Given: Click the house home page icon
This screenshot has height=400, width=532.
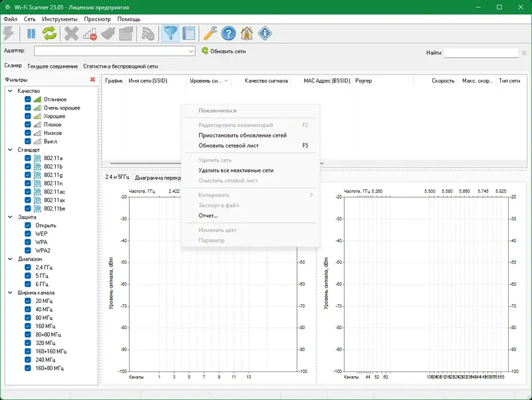Looking at the screenshot, I should pos(247,33).
